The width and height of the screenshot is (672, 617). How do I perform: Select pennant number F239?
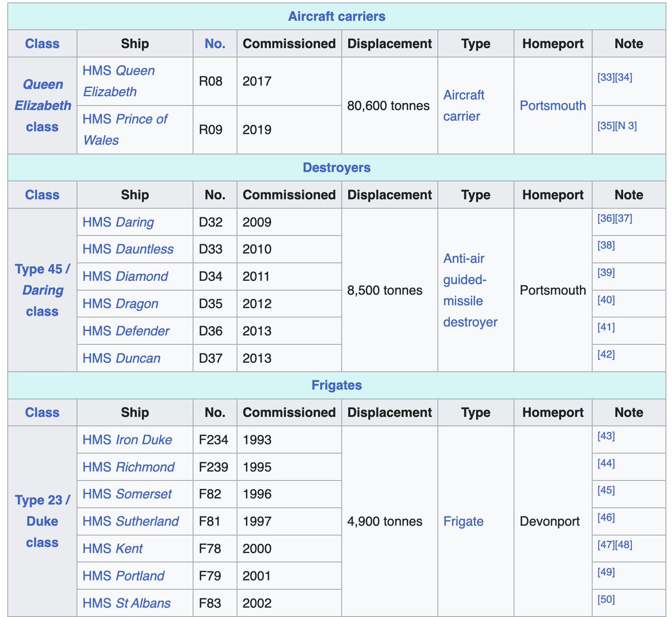tap(215, 467)
